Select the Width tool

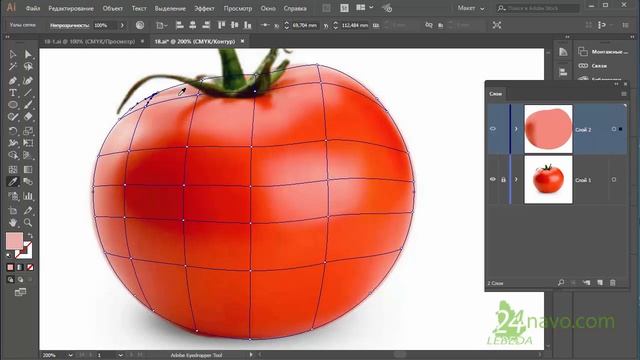click(x=13, y=143)
